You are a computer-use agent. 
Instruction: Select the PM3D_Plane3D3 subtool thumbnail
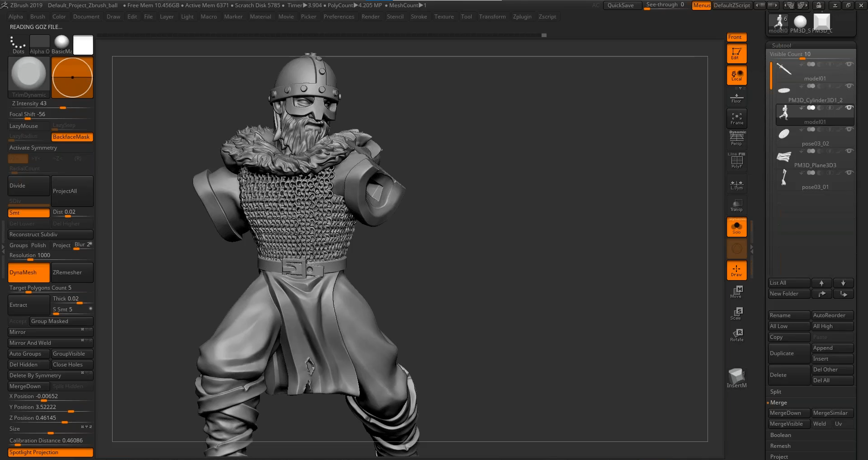pos(784,157)
